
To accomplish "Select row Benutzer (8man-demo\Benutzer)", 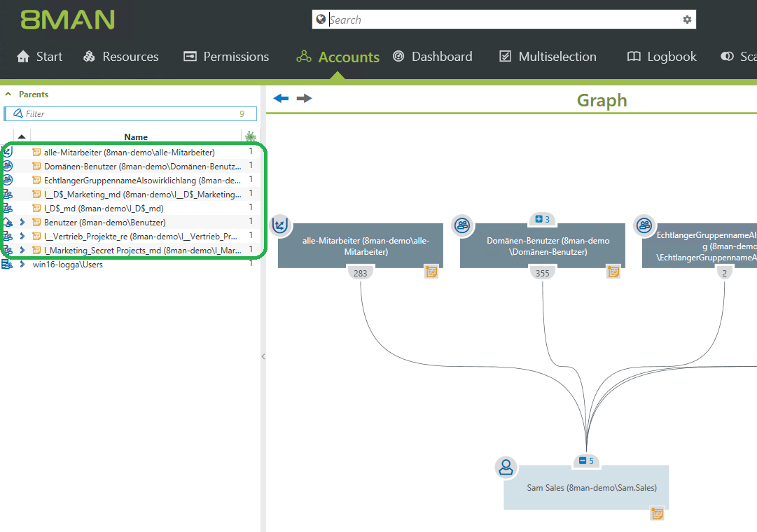I will [x=130, y=222].
